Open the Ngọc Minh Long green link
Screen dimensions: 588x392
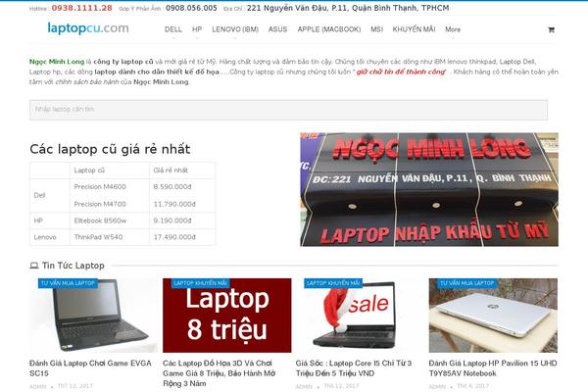57,62
